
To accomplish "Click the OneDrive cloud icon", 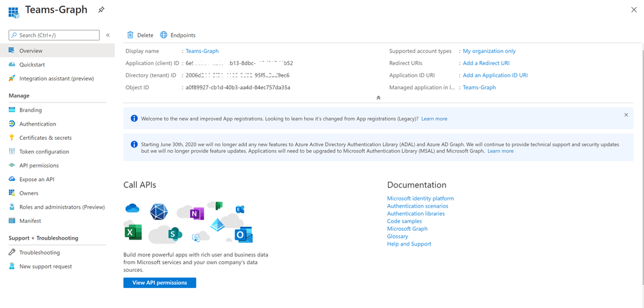I will point(132,208).
